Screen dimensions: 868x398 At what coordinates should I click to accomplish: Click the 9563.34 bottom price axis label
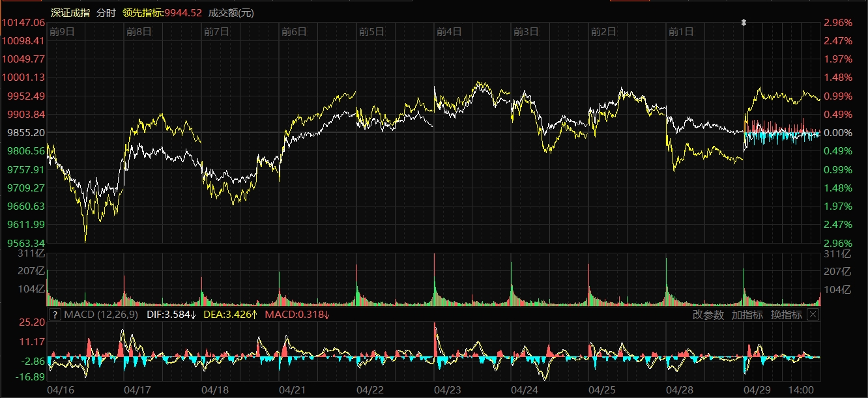(x=26, y=242)
